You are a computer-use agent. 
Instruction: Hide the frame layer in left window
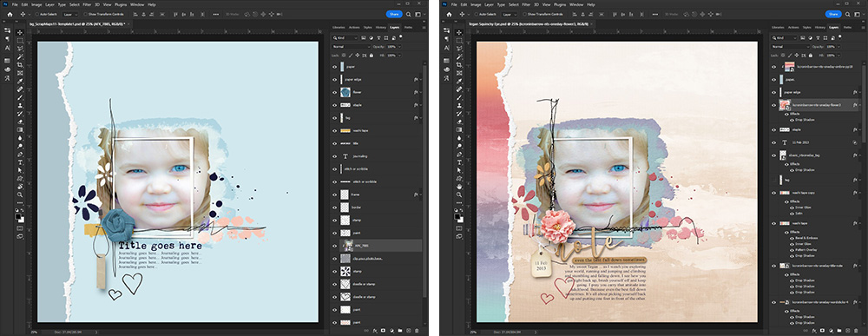tap(334, 194)
